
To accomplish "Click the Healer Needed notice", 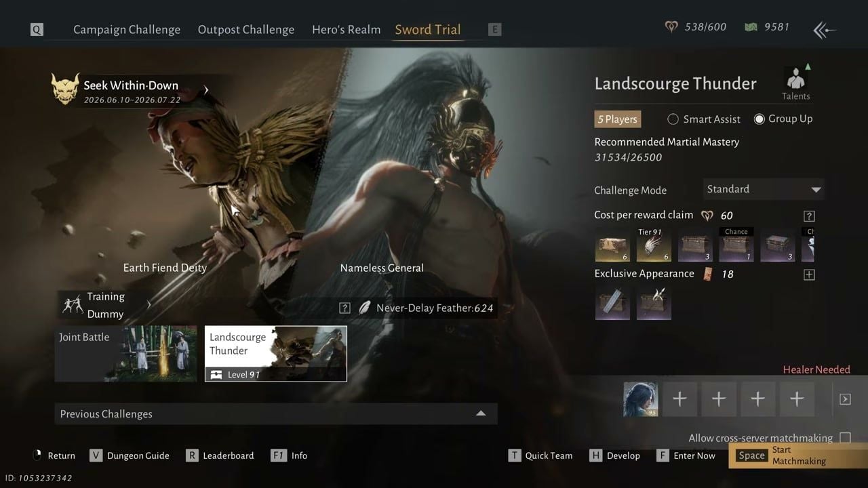I will point(816,369).
